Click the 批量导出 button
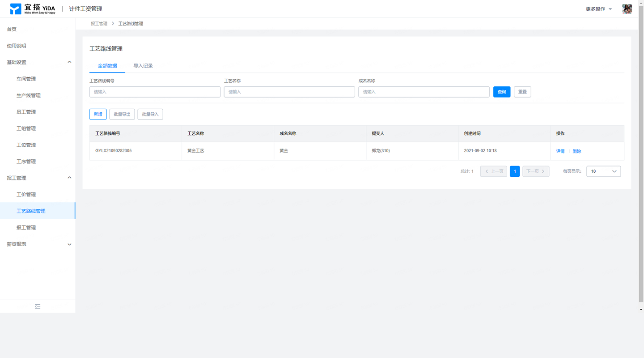Image resolution: width=644 pixels, height=358 pixels. (122, 114)
